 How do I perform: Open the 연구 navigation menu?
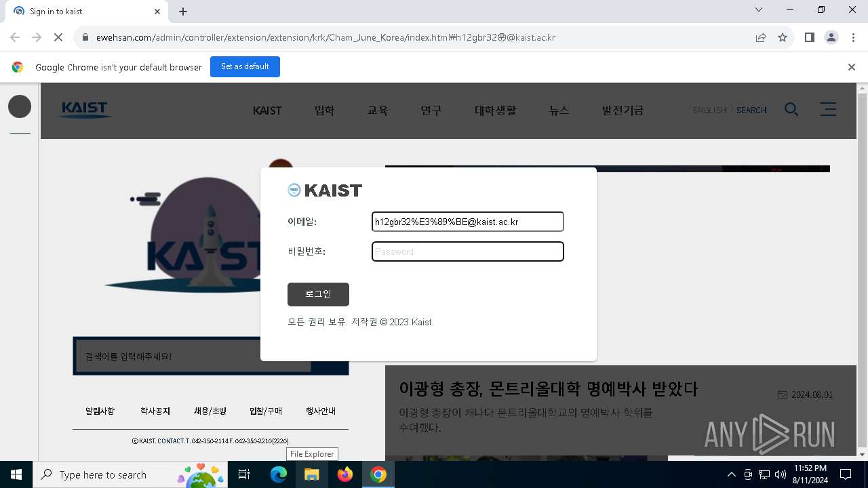(x=431, y=110)
